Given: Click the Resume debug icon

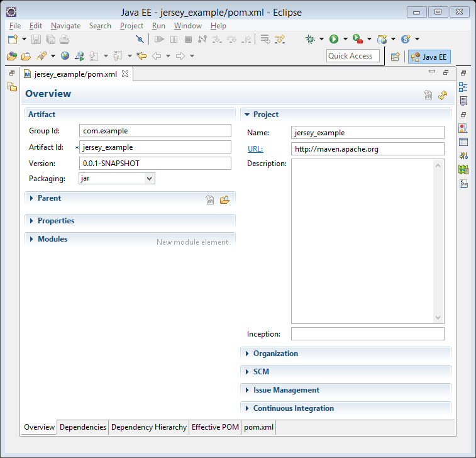Looking at the screenshot, I should [159, 39].
